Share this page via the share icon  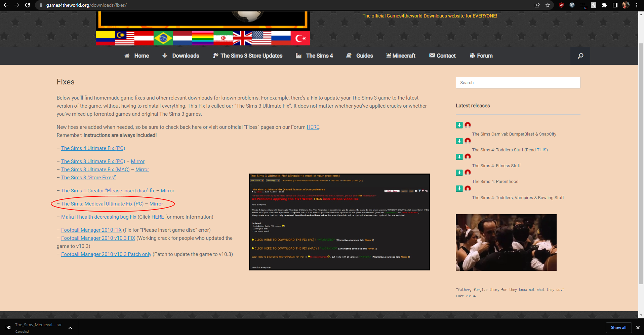(537, 5)
